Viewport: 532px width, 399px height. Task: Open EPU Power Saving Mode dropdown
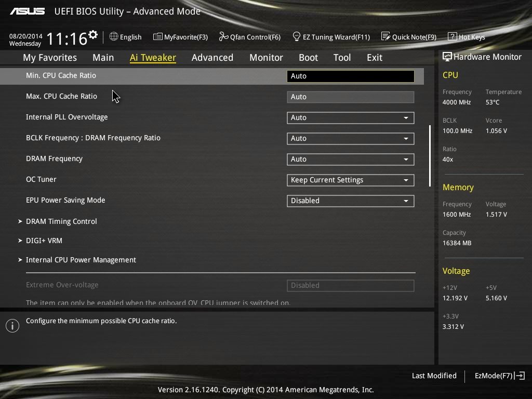point(351,201)
